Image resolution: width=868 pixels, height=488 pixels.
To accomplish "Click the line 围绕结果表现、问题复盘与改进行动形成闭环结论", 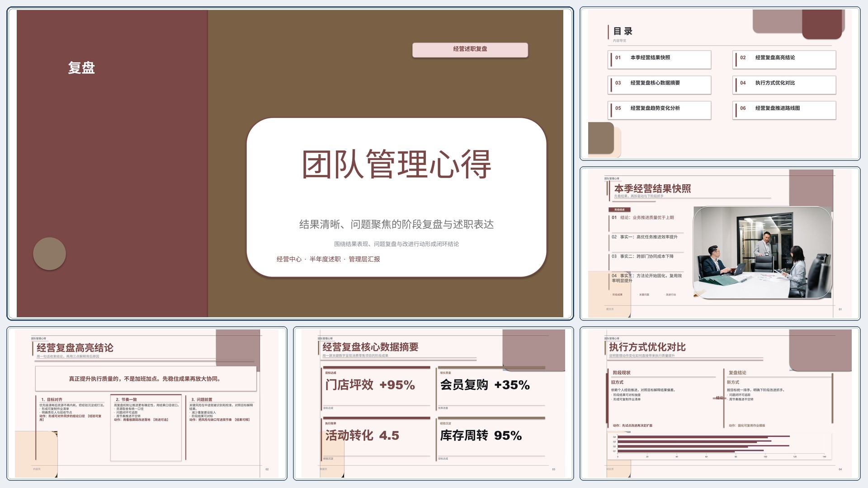I will 396,244.
